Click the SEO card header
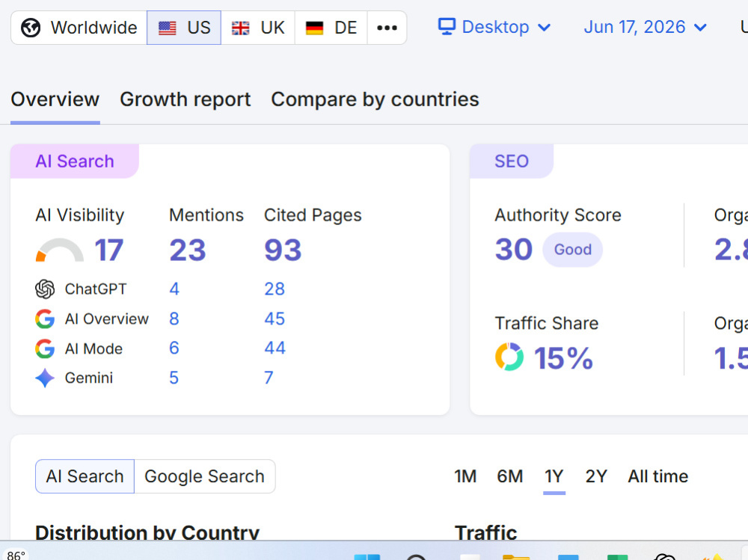The width and height of the screenshot is (748, 560). [x=512, y=161]
